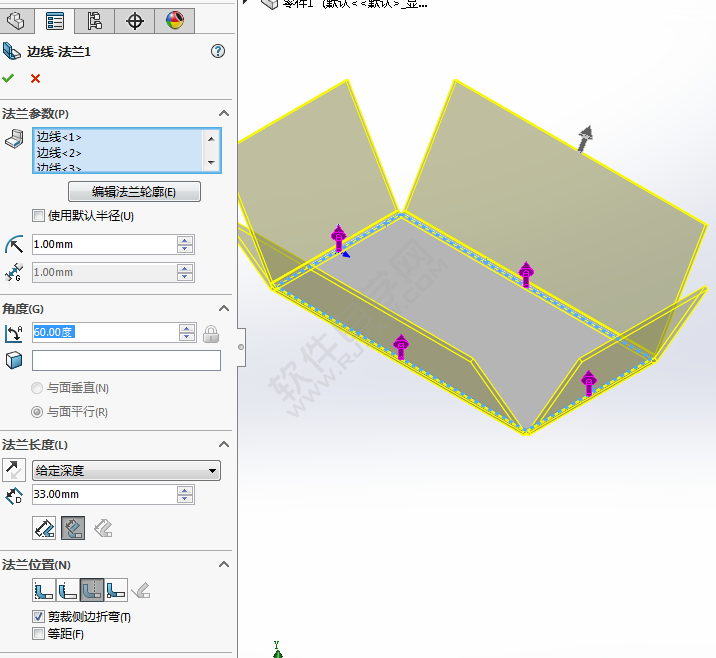Viewport: 716px width, 658px height.
Task: Click the select face box field
Action: tap(126, 361)
